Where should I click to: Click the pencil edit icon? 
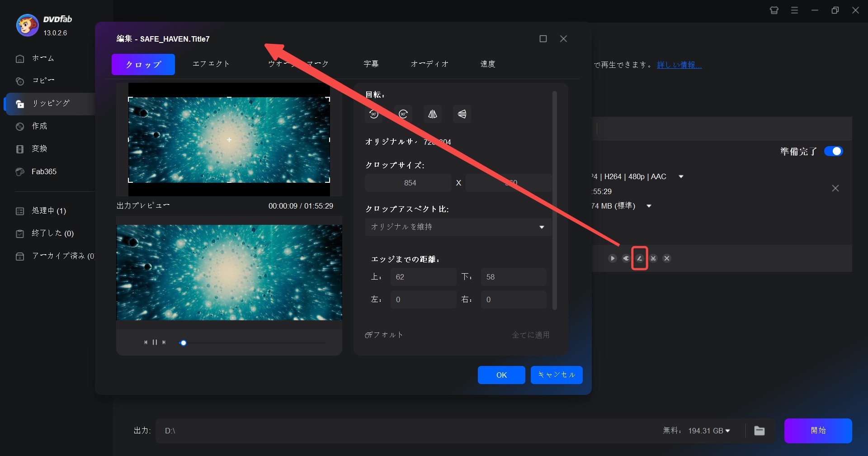[x=640, y=258]
